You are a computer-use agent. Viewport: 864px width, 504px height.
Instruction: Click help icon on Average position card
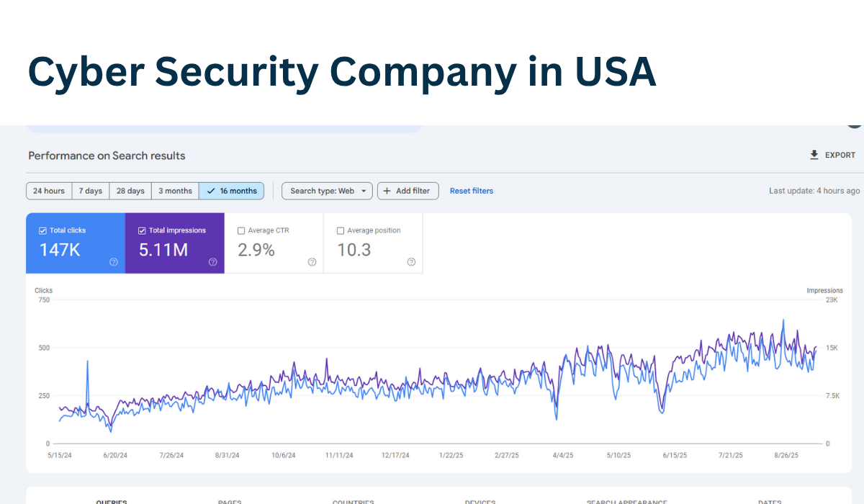tap(411, 262)
